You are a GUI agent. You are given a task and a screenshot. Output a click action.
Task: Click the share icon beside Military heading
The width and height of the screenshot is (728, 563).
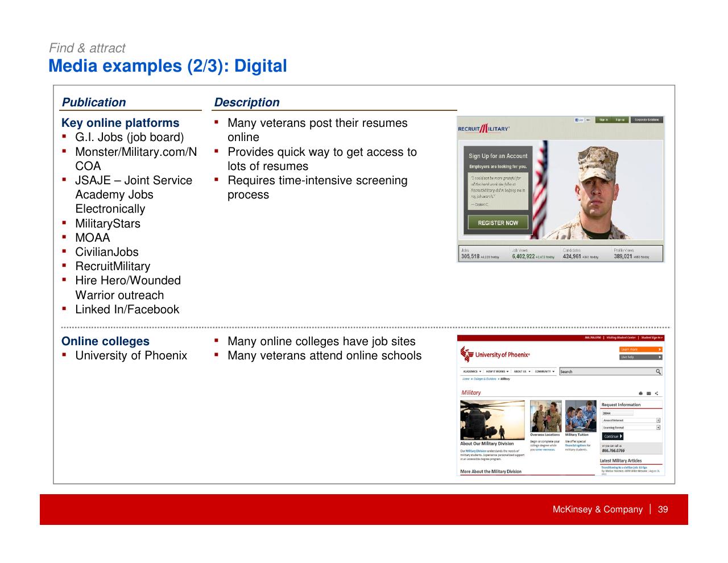[656, 393]
